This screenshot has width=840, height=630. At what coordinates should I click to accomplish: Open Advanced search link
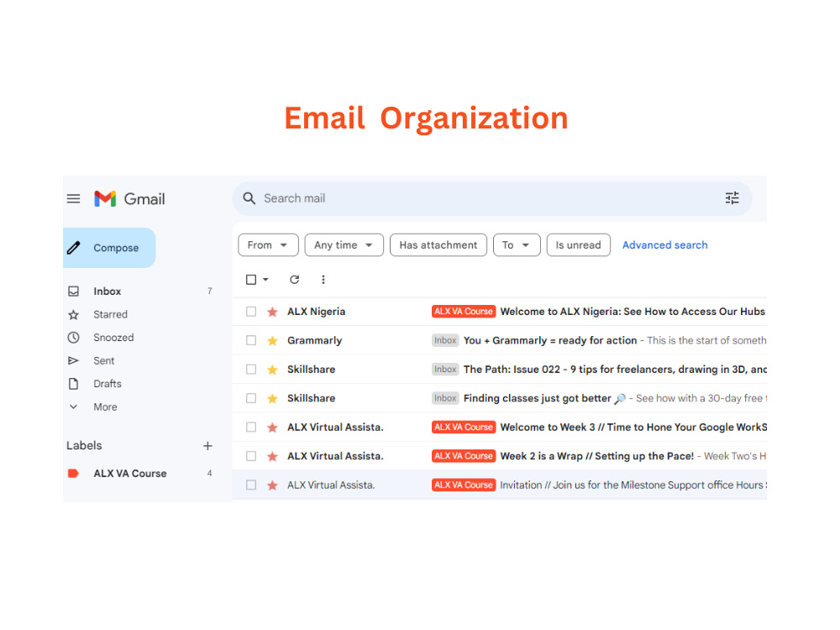pos(664,244)
